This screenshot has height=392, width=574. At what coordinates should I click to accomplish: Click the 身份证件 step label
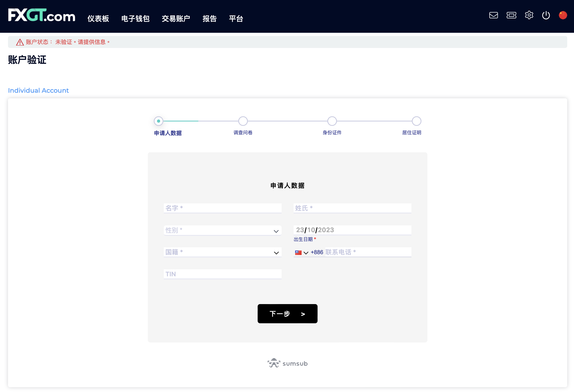tap(332, 133)
